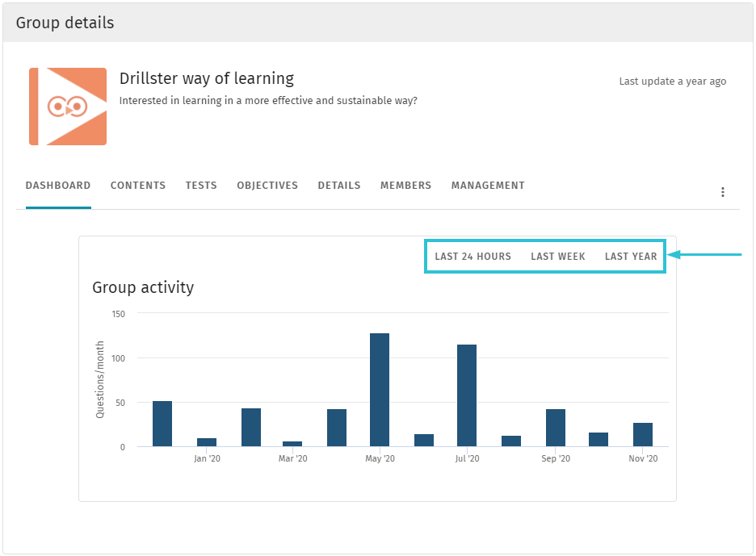The image size is (756, 556).
Task: Filter group activity by Last Week
Action: pyautogui.click(x=558, y=257)
